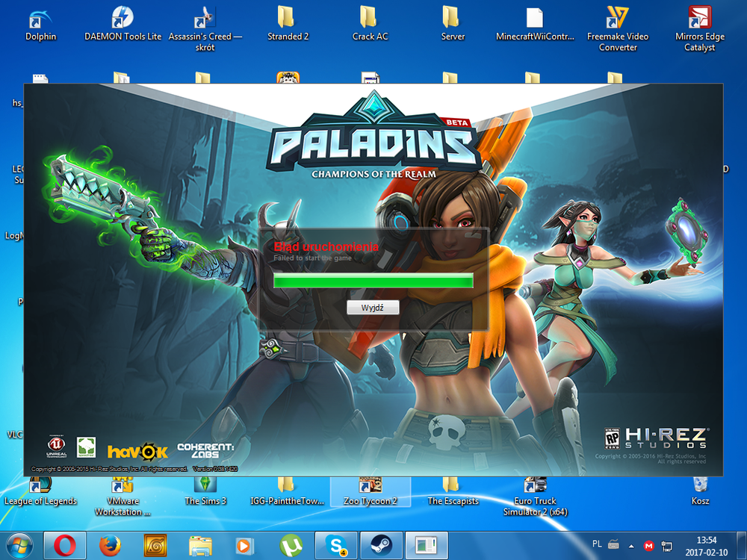The image size is (747, 560).
Task: Open uTorrent from the taskbar
Action: pos(291,546)
